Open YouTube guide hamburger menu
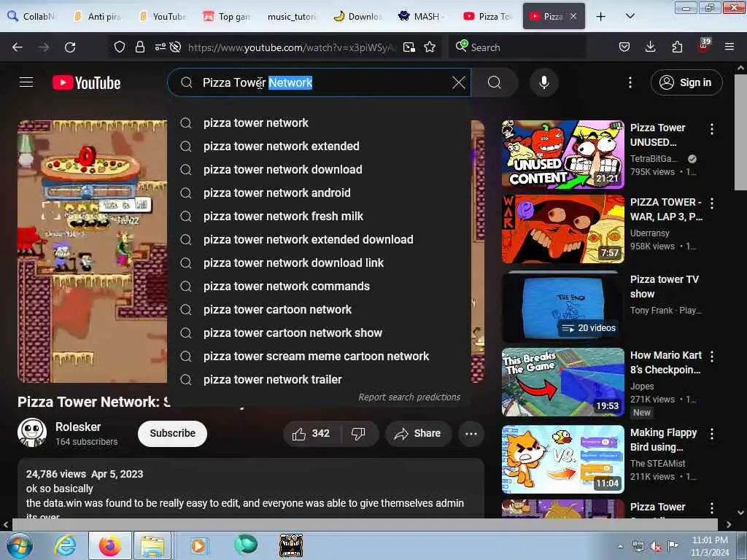The image size is (747, 560). point(26,82)
